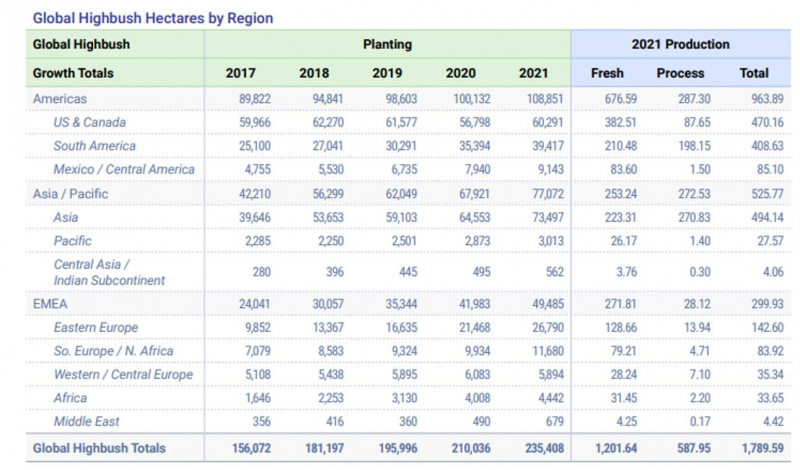Click the 'Process' column header
This screenshot has width=800, height=470.
click(x=680, y=73)
